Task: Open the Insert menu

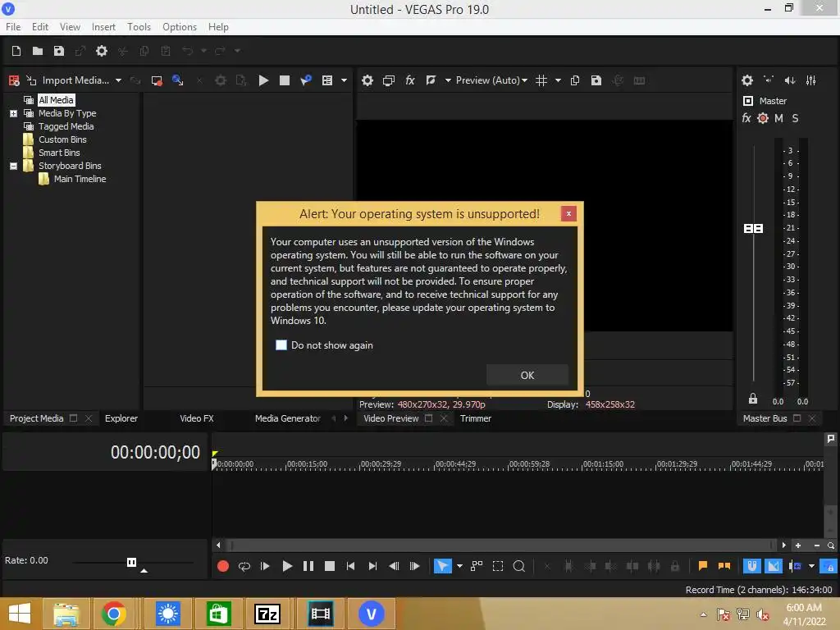Action: 103,27
